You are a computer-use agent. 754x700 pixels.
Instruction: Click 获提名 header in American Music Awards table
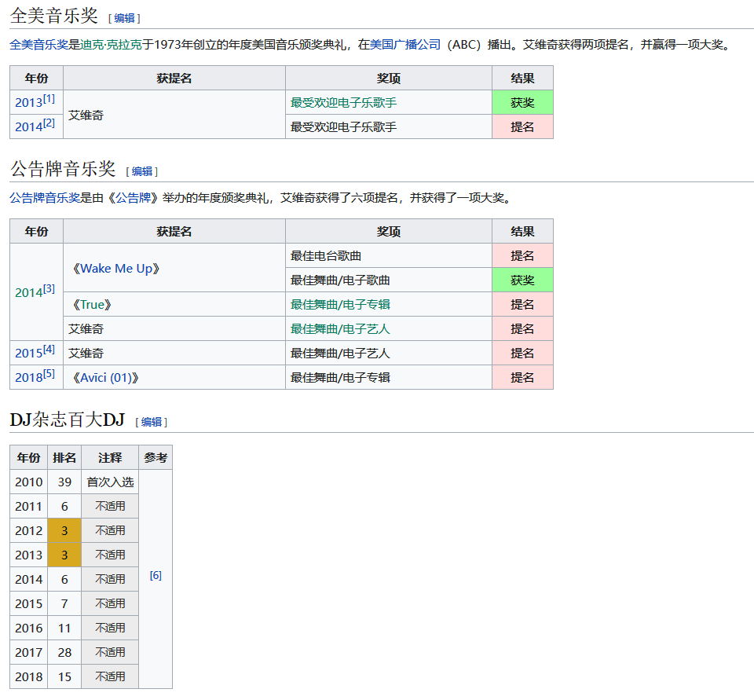pos(174,79)
